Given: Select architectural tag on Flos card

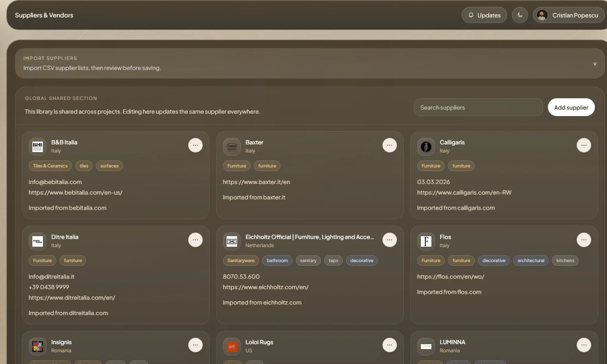Looking at the screenshot, I should [531, 260].
